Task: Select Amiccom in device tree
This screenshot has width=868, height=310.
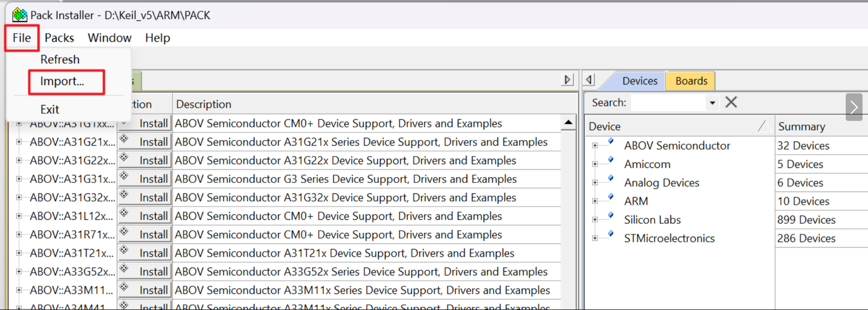Action: (x=647, y=164)
